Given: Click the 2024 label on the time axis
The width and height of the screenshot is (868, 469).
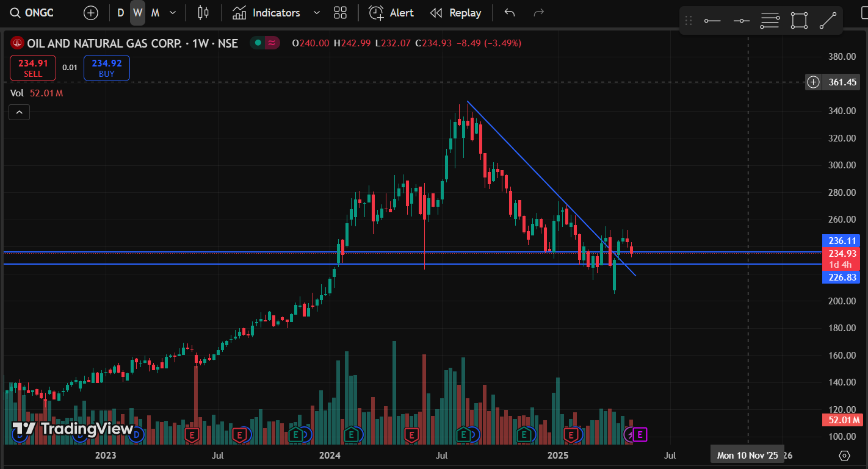Looking at the screenshot, I should [330, 456].
